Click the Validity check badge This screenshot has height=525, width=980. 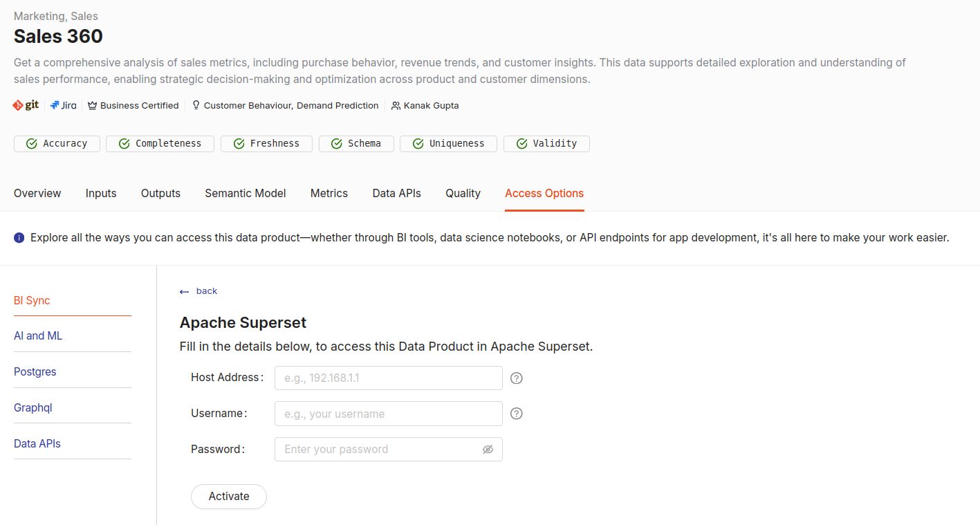[x=546, y=144]
